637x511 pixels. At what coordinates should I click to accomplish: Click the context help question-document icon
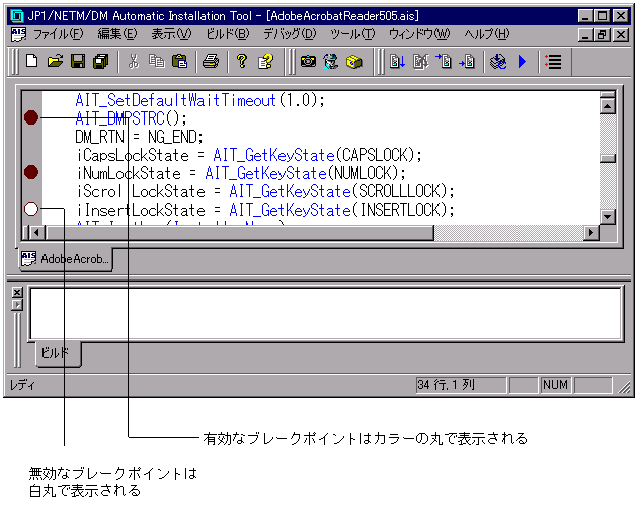pos(265,61)
